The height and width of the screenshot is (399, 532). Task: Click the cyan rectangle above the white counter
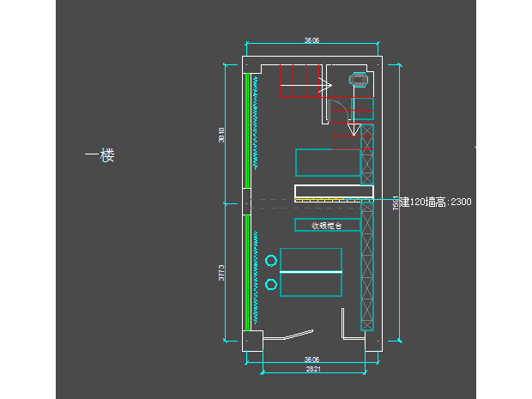click(x=328, y=162)
